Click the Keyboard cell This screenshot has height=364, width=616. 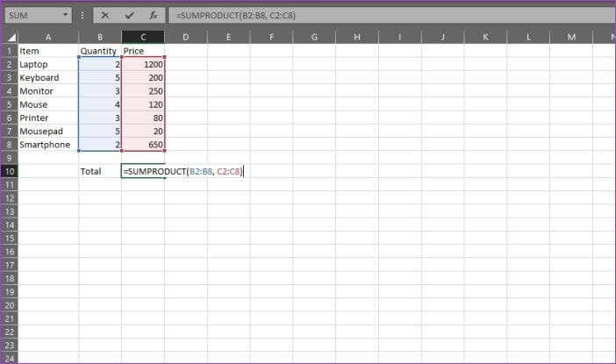(x=48, y=77)
